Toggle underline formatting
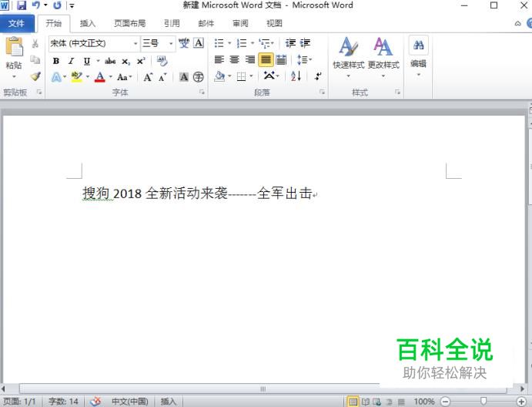This screenshot has width=532, height=407. (87, 61)
